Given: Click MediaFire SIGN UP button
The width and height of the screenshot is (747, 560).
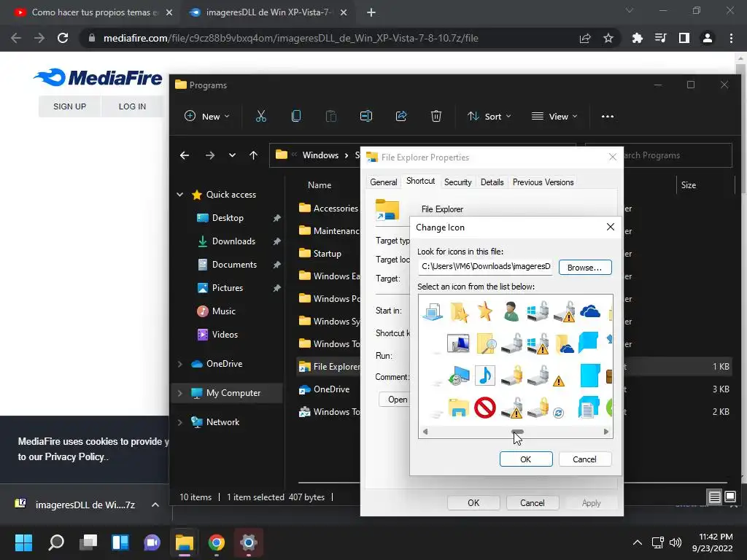Looking at the screenshot, I should pyautogui.click(x=69, y=106).
